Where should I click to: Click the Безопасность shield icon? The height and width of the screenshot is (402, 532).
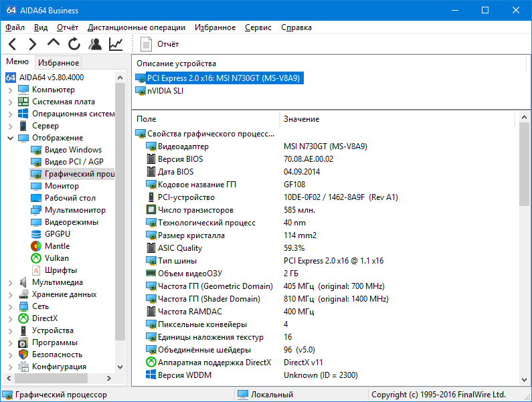[x=23, y=355]
